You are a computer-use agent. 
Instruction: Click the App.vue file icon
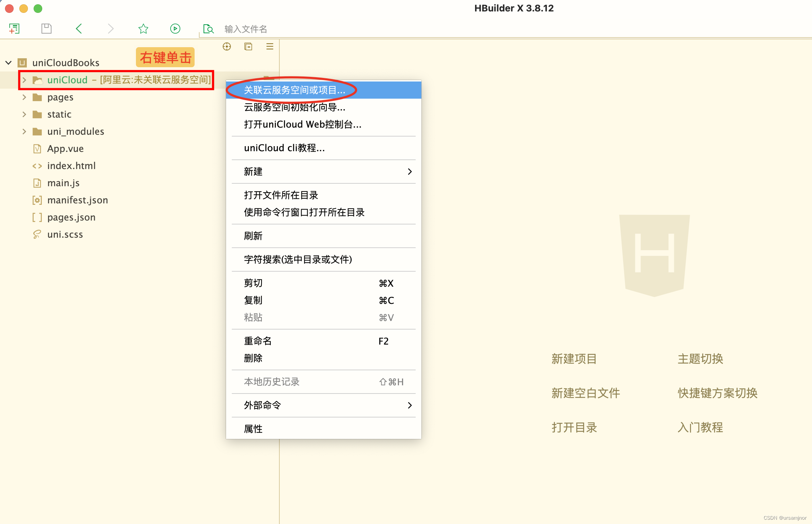pos(37,149)
